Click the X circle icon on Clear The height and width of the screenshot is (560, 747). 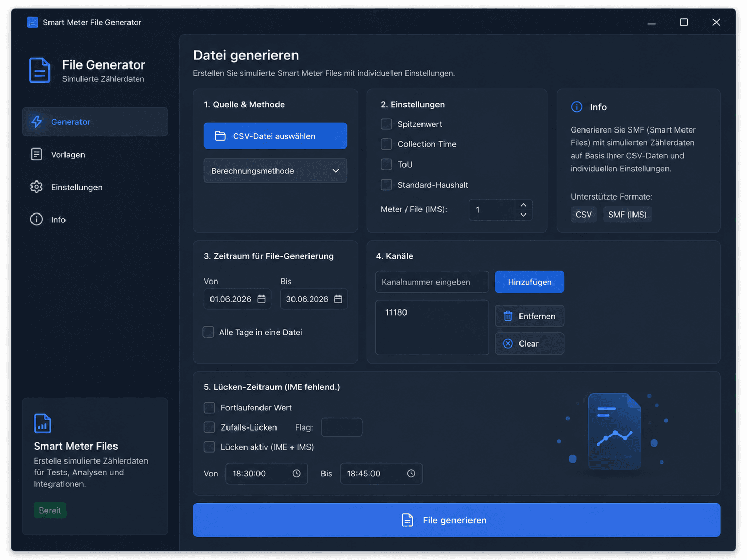point(508,343)
